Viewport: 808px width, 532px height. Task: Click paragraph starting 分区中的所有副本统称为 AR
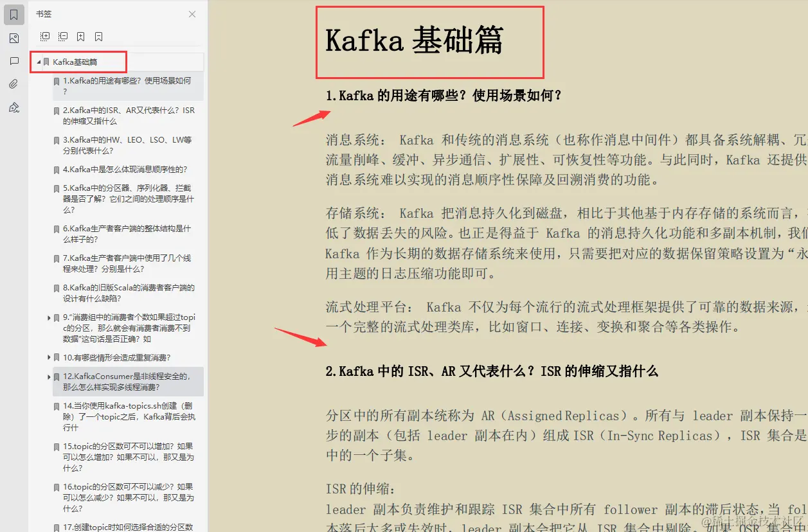coord(567,436)
